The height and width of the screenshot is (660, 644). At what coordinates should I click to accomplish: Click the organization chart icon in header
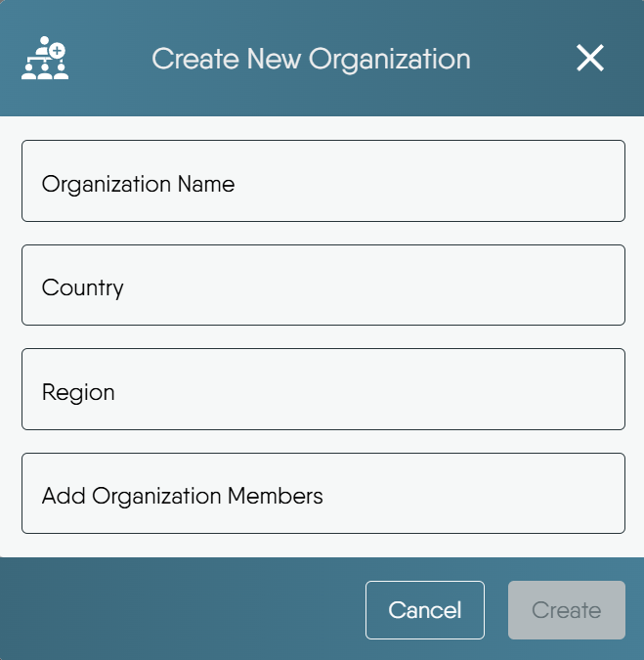tap(45, 60)
